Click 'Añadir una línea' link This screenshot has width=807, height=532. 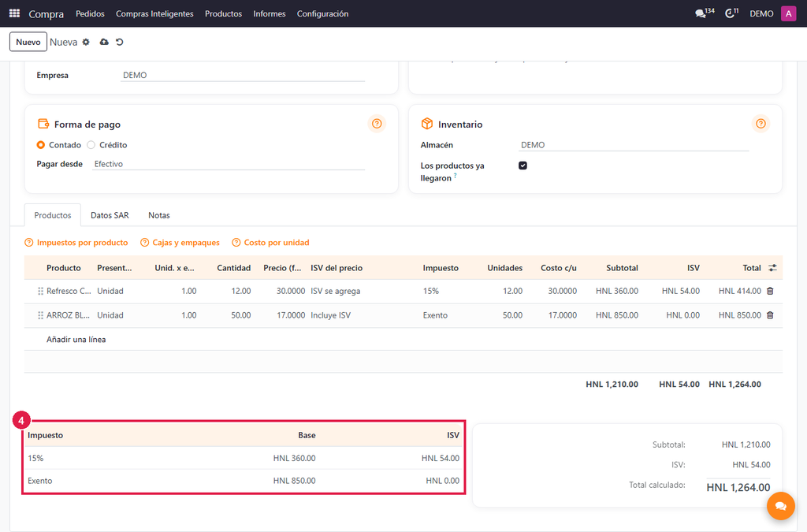[76, 340]
